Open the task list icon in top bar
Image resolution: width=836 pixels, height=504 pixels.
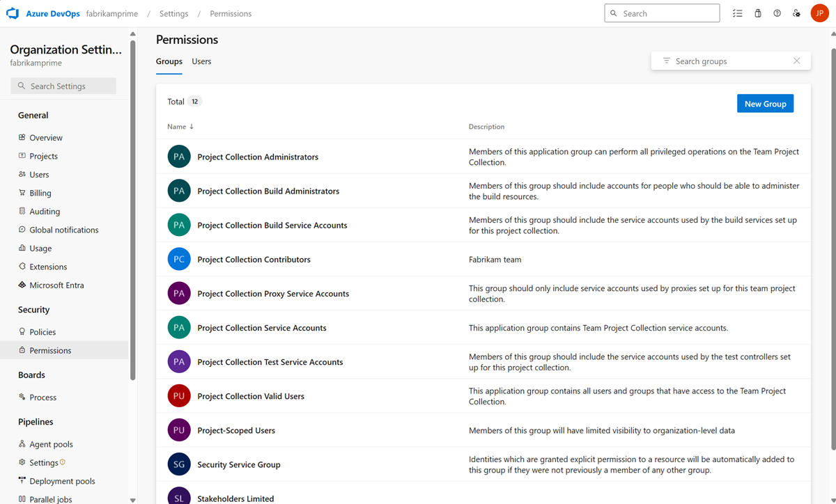[x=738, y=13]
